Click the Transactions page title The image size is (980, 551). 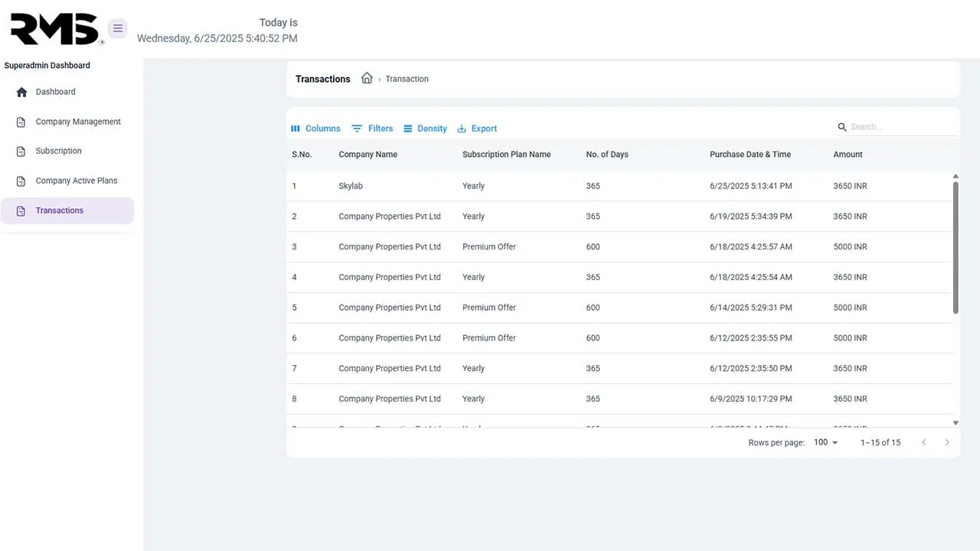[x=323, y=79]
